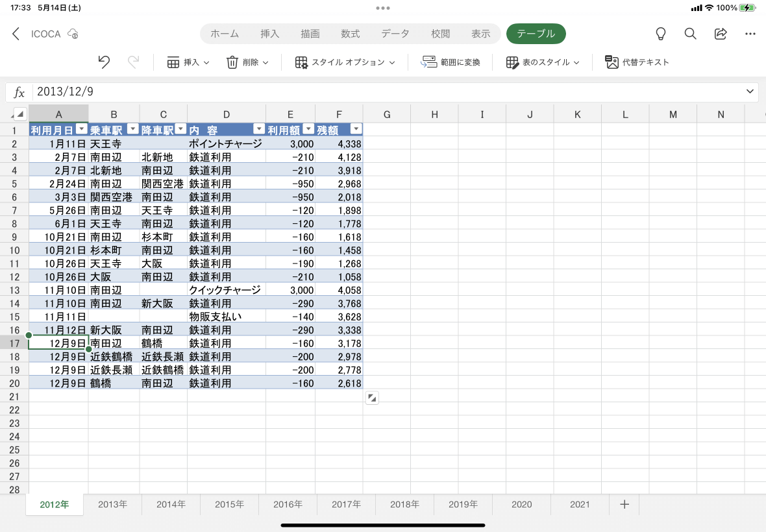Open the 残額 filter dropdown
Image resolution: width=766 pixels, height=532 pixels.
click(x=356, y=129)
